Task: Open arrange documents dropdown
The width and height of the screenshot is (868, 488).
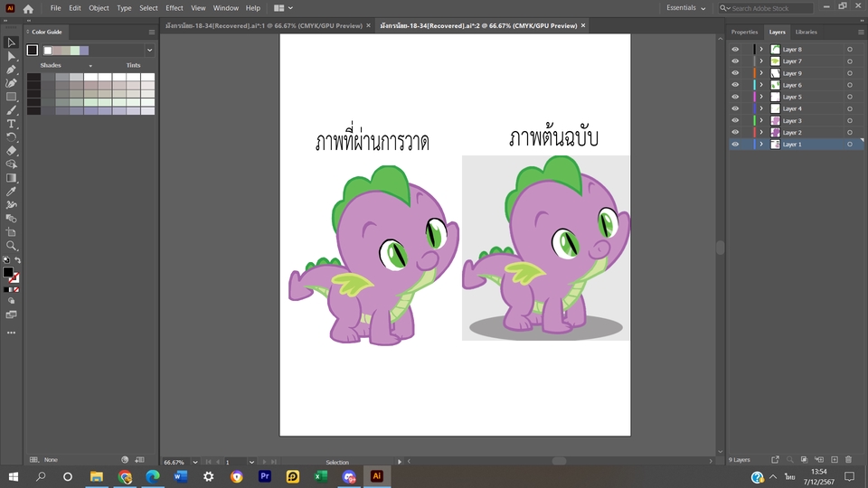Action: point(283,8)
